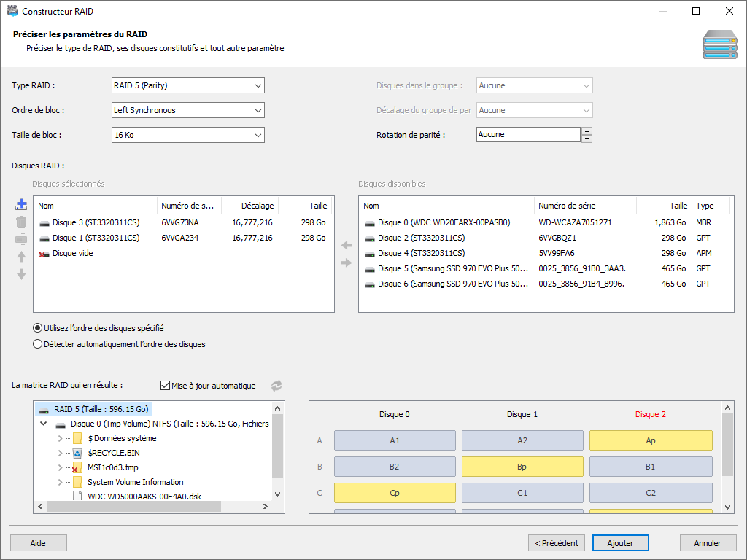Click the System Volume Information folder icon
747x560 pixels.
tap(77, 482)
